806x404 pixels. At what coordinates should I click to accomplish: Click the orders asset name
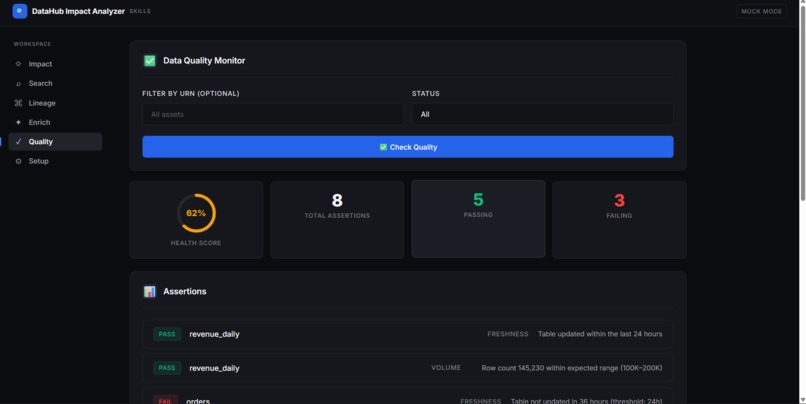[198, 401]
